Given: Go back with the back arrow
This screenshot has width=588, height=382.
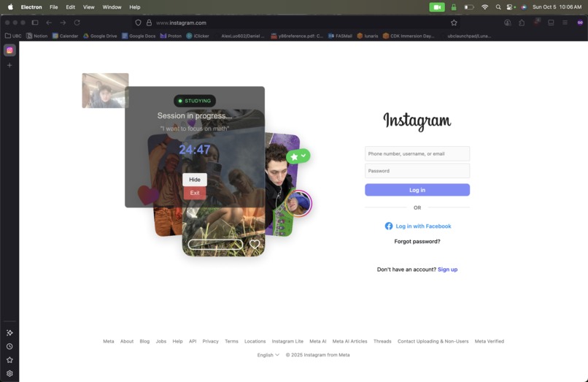Looking at the screenshot, I should click(x=49, y=23).
